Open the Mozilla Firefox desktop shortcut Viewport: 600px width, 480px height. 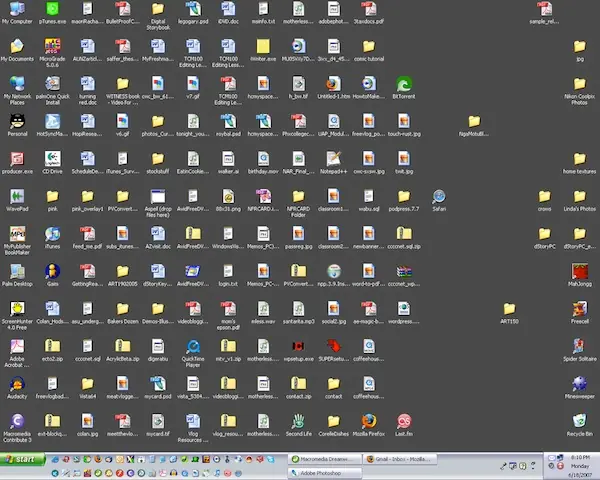coord(369,420)
